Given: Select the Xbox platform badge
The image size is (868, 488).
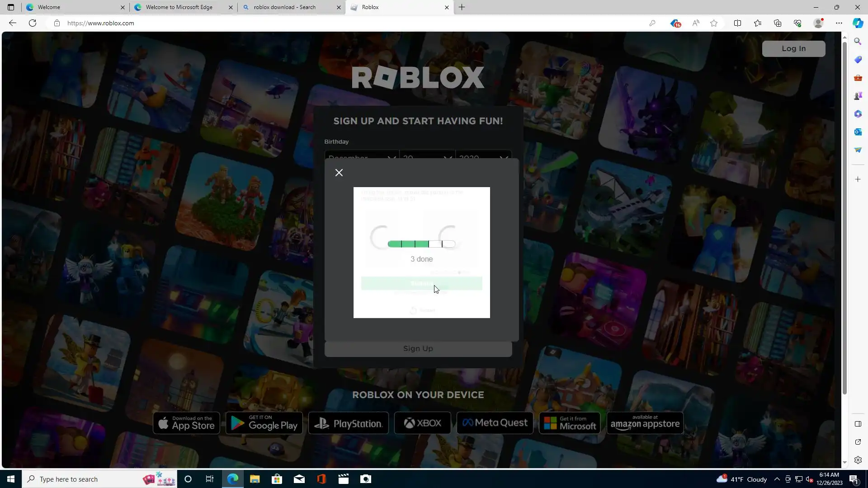Looking at the screenshot, I should (422, 423).
